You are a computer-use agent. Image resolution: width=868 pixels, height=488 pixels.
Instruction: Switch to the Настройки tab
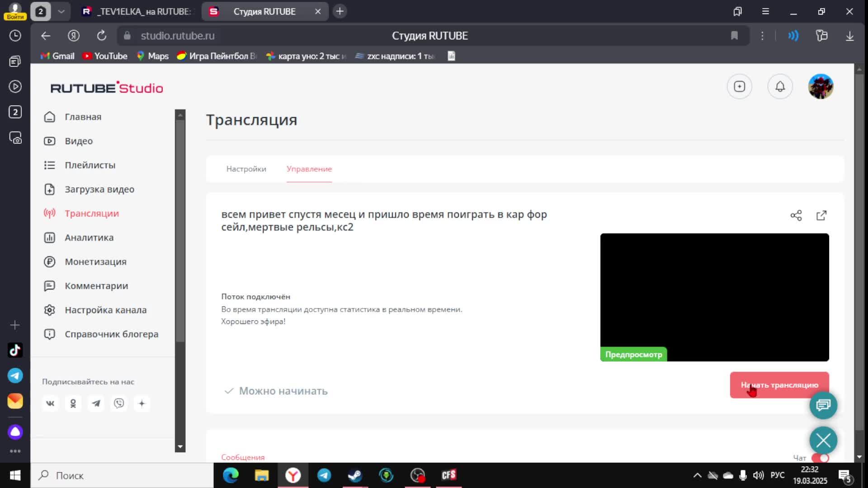point(246,168)
